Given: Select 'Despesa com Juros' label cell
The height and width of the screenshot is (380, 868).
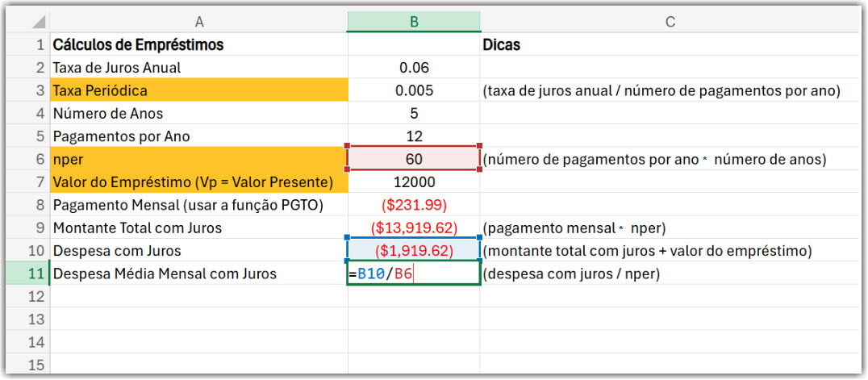Looking at the screenshot, I should (x=198, y=251).
